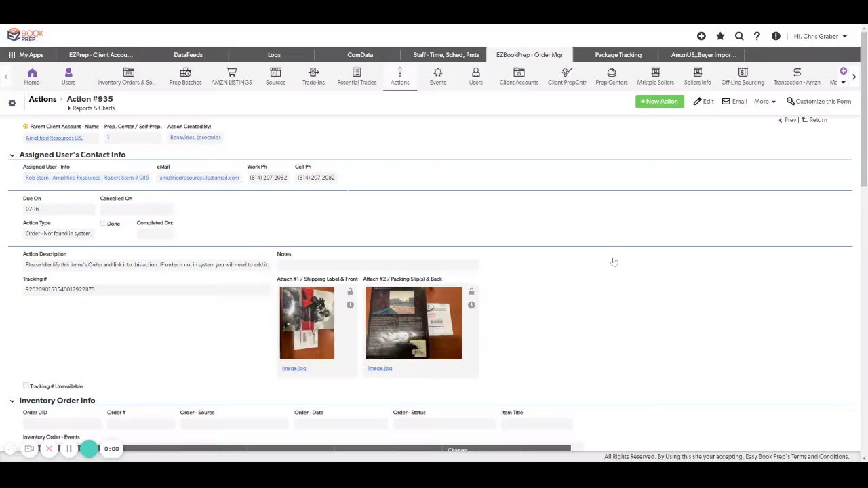Pause the screen recording
Viewport: 868px width, 488px height.
click(x=68, y=449)
